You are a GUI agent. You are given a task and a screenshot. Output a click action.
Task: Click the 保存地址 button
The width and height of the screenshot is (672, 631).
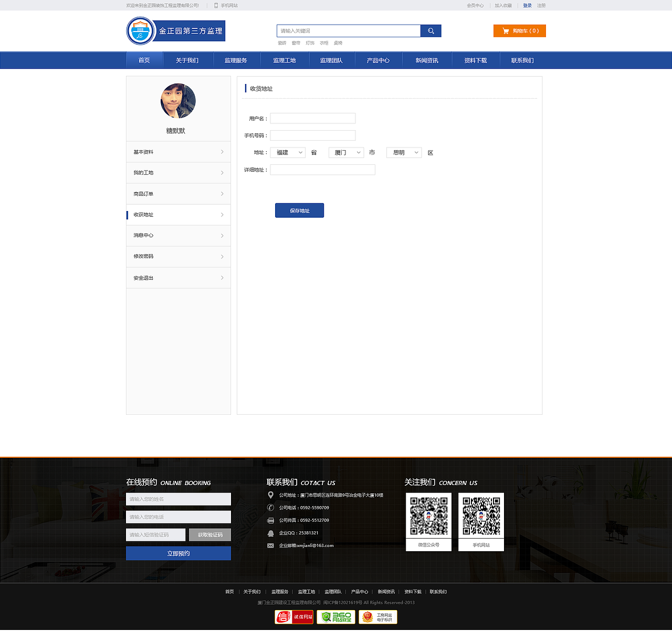(300, 211)
